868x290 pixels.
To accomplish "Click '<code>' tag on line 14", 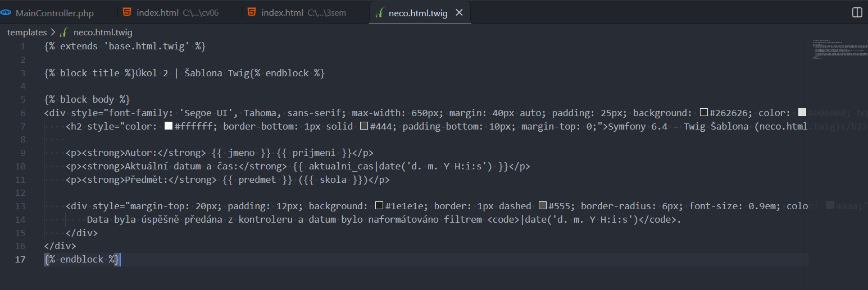I will point(504,219).
